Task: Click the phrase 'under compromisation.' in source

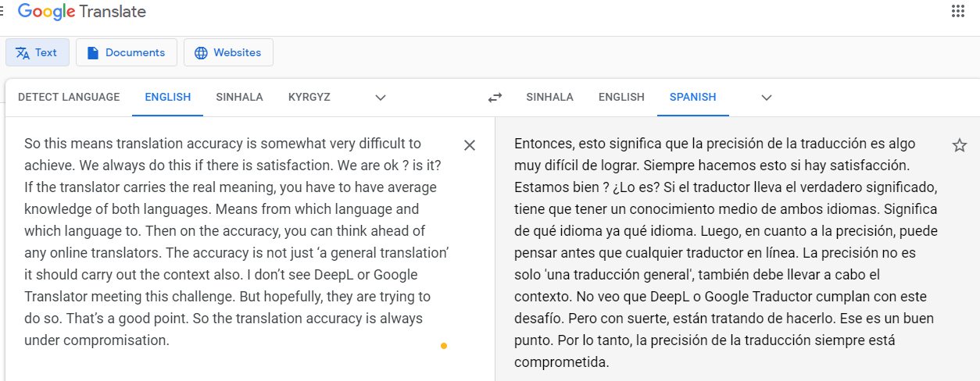Action: tap(97, 340)
